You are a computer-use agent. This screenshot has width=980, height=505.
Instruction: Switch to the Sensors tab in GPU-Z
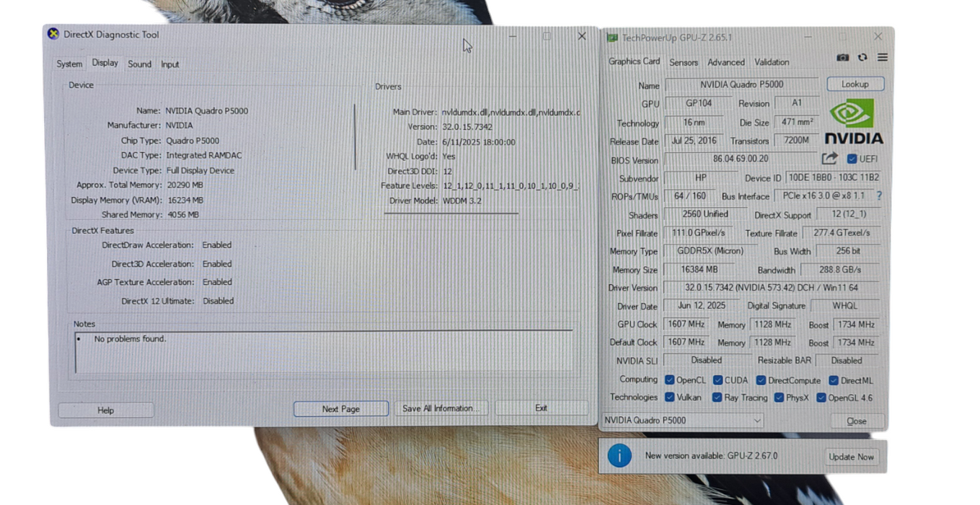click(683, 62)
